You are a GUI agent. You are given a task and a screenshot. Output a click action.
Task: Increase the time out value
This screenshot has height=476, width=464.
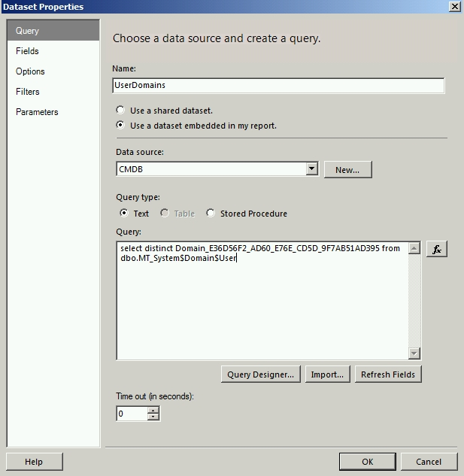(153, 410)
